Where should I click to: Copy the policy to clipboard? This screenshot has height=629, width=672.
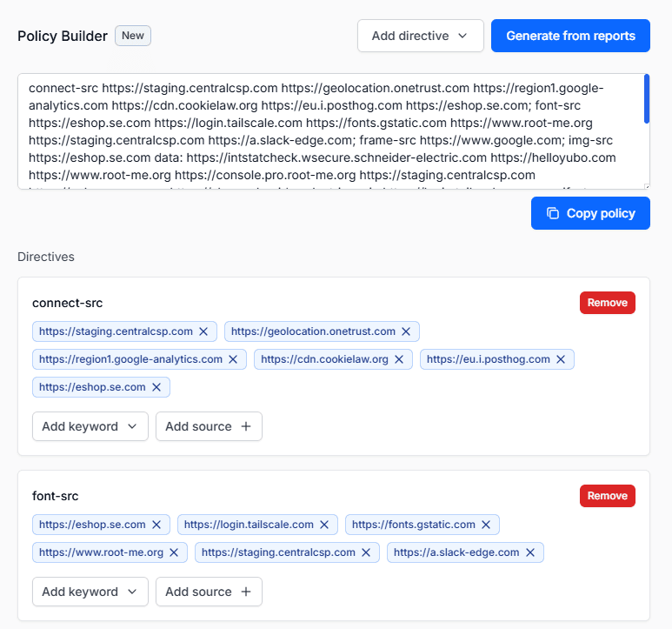pos(590,213)
